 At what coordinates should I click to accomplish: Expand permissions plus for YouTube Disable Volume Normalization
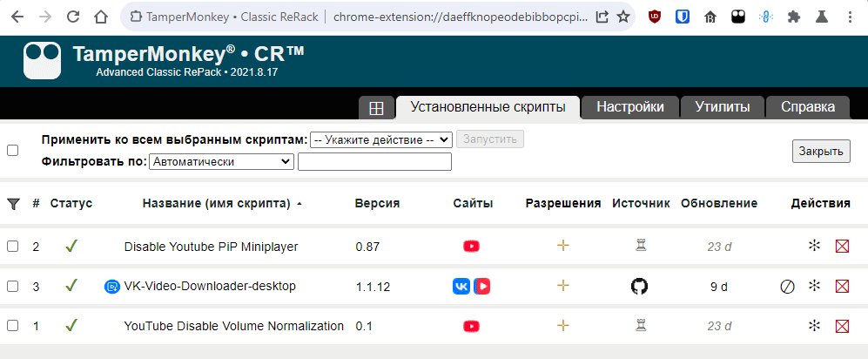point(563,325)
